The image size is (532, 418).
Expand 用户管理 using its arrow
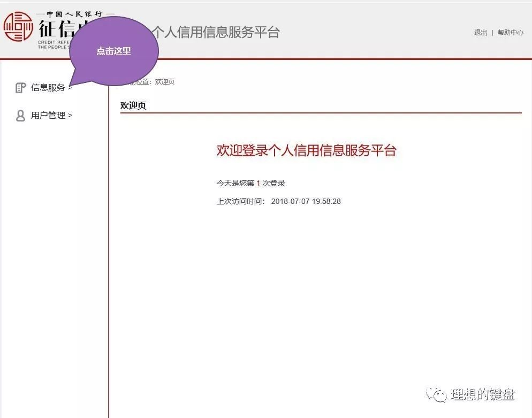coord(70,116)
